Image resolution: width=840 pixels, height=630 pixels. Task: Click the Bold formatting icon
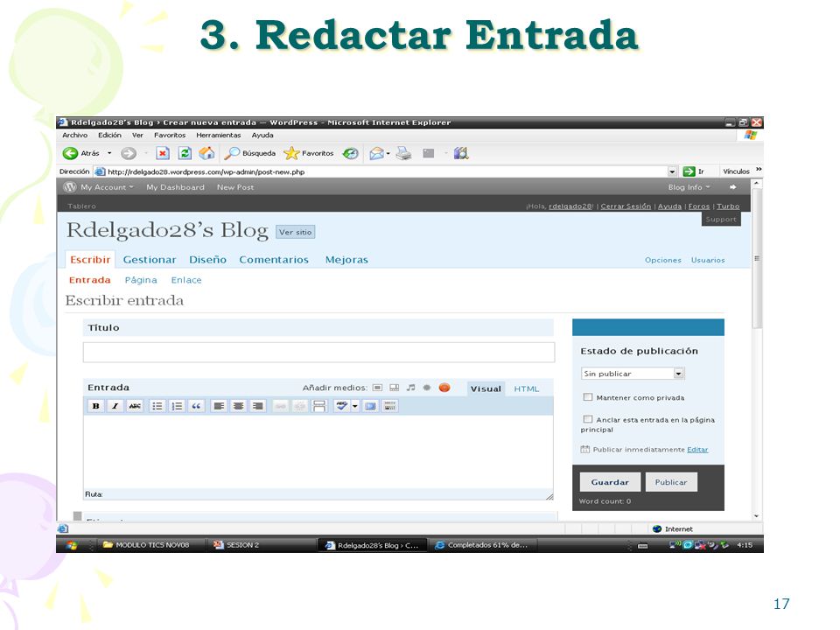coord(95,406)
